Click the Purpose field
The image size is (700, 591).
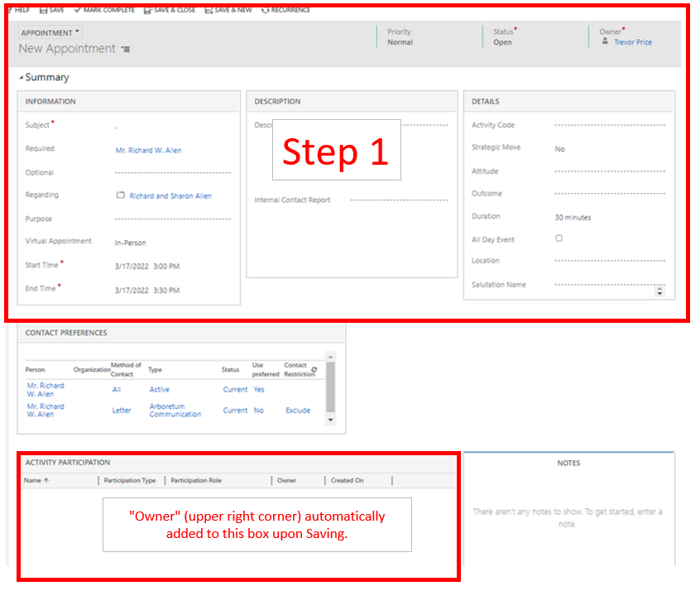click(173, 219)
